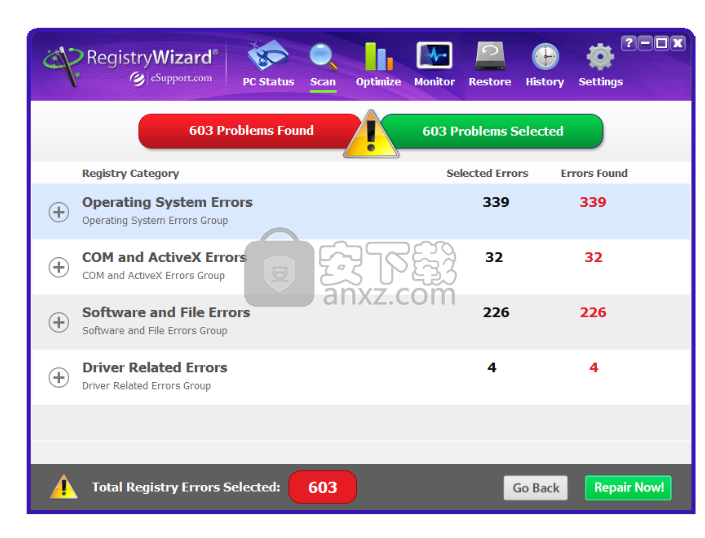Screen dimensions: 705x538
Task: Click black 32 selected errors value
Action: coord(494,258)
